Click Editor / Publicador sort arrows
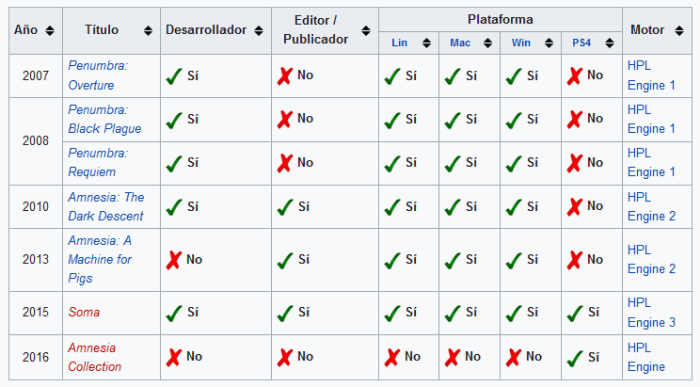 366,30
